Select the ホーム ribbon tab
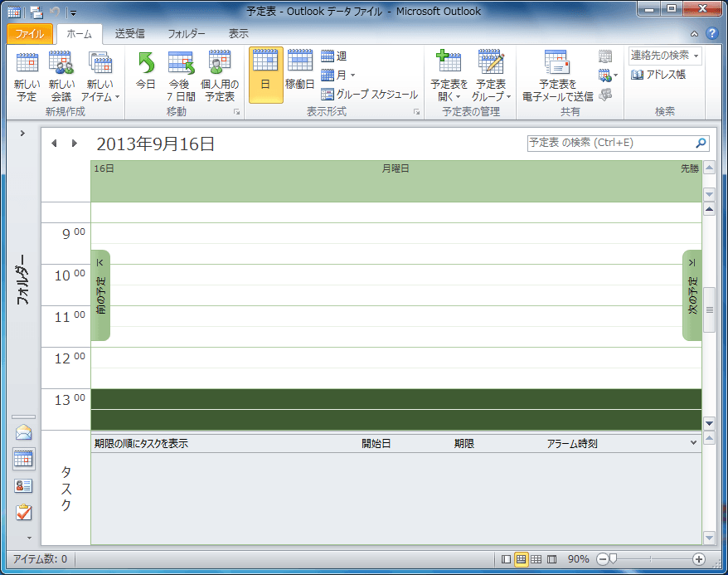Image resolution: width=728 pixels, height=575 pixels. pos(79,33)
